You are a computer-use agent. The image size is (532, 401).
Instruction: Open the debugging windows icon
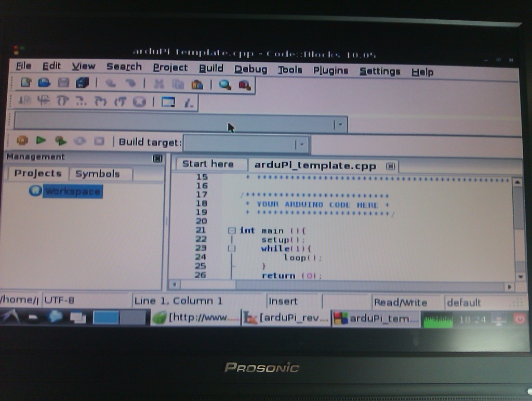coord(168,101)
